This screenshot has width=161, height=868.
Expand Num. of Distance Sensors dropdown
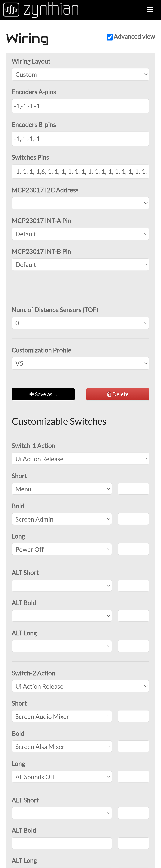tap(80, 323)
